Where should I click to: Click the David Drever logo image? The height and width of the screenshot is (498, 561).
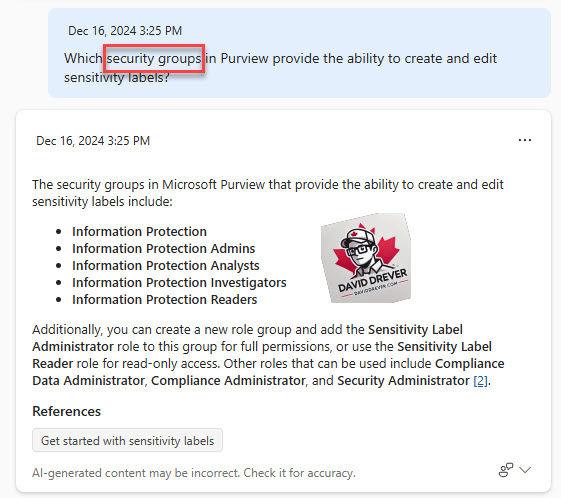click(x=366, y=258)
